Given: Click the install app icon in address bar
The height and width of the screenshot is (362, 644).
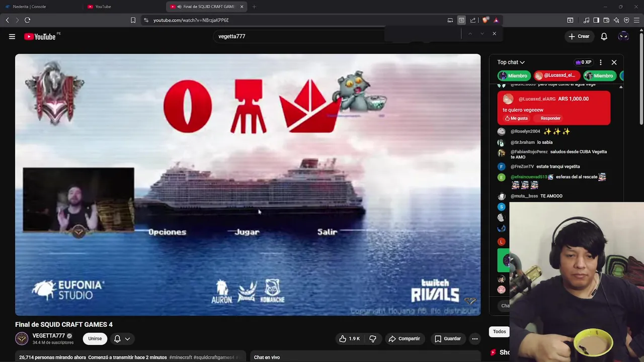Looking at the screenshot, I should [450, 20].
